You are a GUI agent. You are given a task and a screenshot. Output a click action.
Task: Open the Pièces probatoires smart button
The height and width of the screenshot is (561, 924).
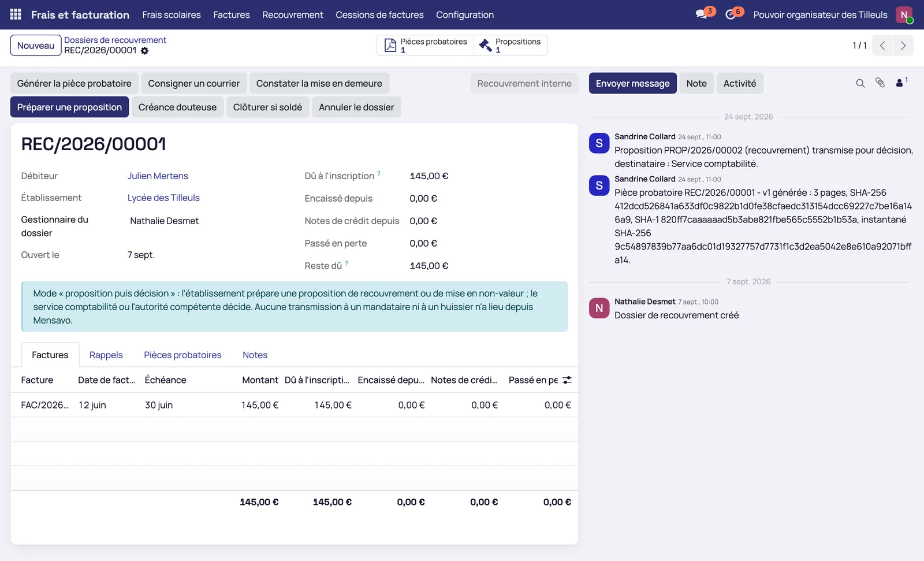click(x=425, y=45)
